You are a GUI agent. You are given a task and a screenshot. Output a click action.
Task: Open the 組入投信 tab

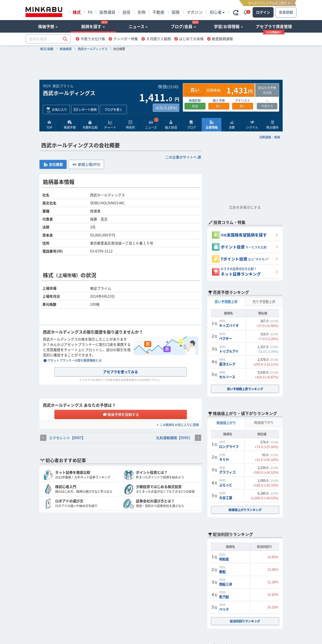(x=171, y=125)
